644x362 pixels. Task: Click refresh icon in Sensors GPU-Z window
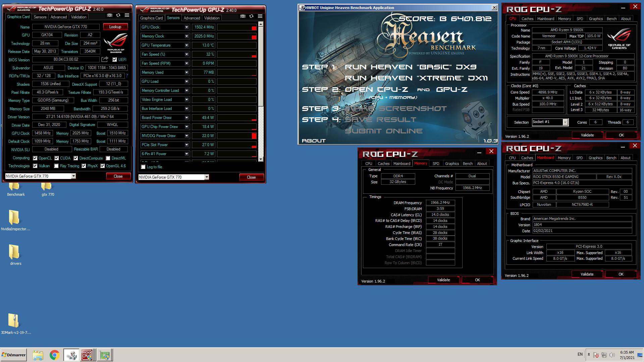coord(251,16)
